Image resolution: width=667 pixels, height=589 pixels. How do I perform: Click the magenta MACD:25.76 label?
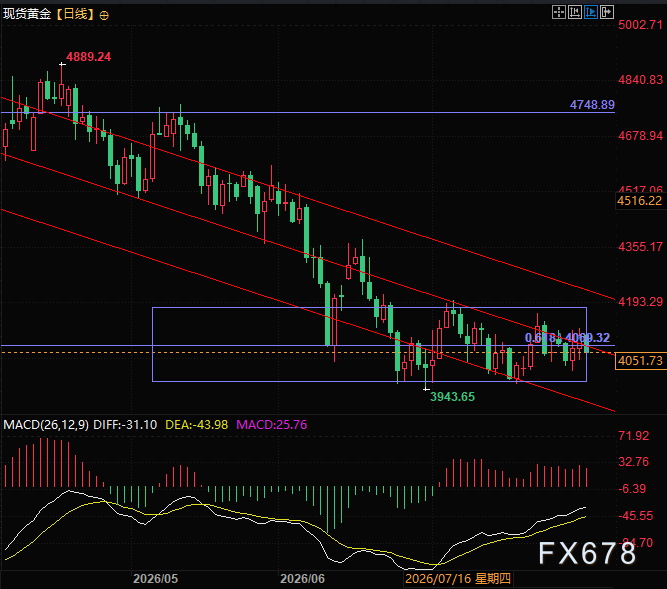(x=271, y=424)
